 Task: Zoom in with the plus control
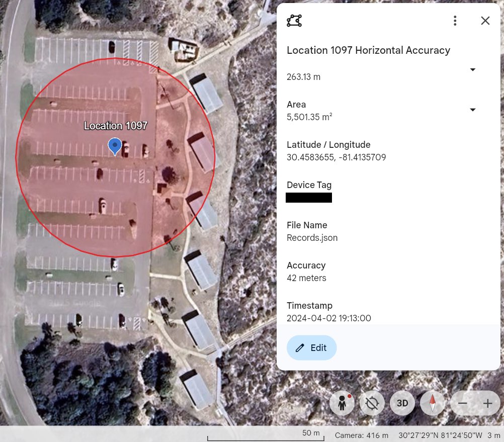[487, 403]
